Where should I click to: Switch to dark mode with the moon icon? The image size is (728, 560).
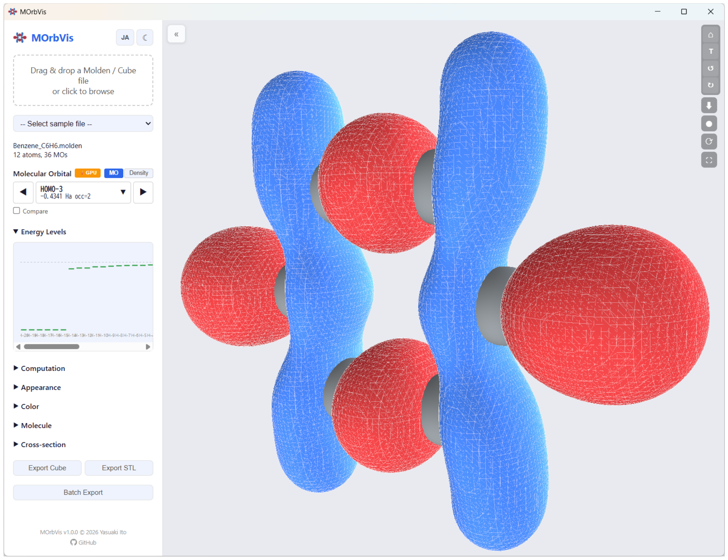coord(145,37)
